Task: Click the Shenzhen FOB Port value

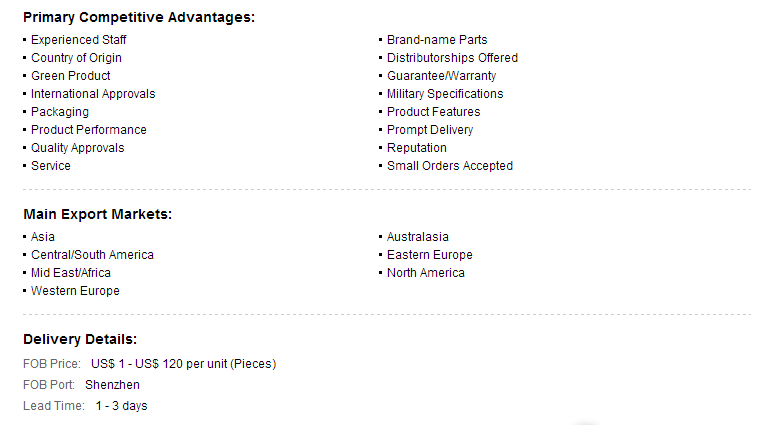Action: point(113,385)
